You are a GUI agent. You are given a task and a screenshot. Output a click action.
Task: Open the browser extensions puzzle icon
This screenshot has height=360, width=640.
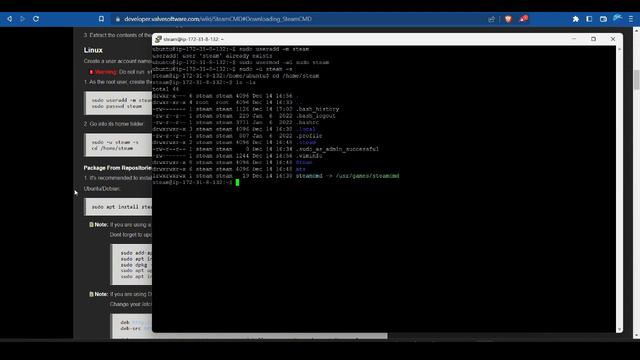tap(576, 19)
